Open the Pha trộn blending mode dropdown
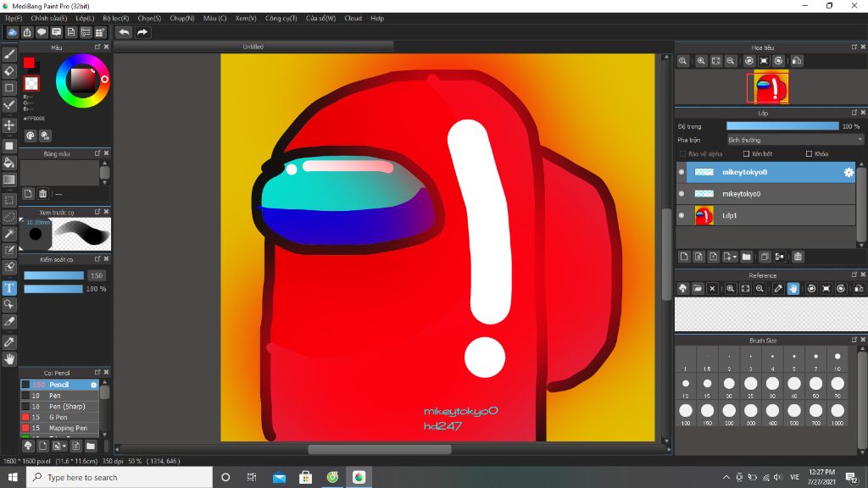This screenshot has width=868, height=488. click(795, 140)
